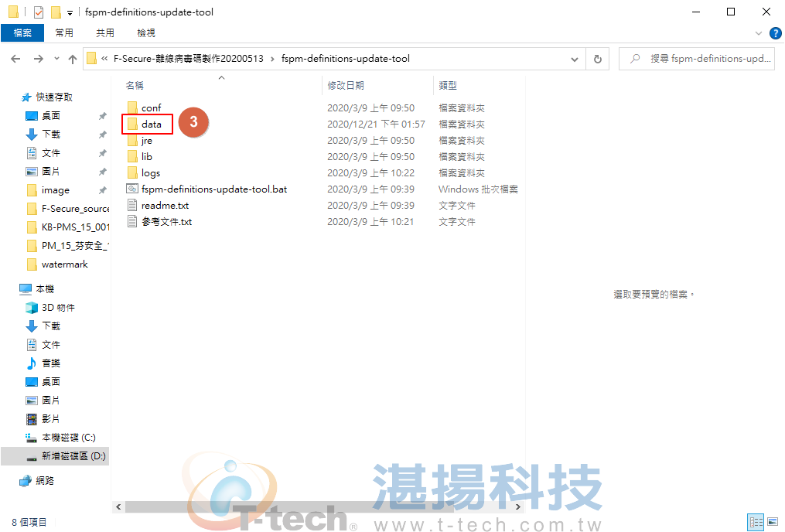Click fspm-definitions-update-tool breadcrumb segment
The height and width of the screenshot is (532, 785).
click(x=346, y=59)
